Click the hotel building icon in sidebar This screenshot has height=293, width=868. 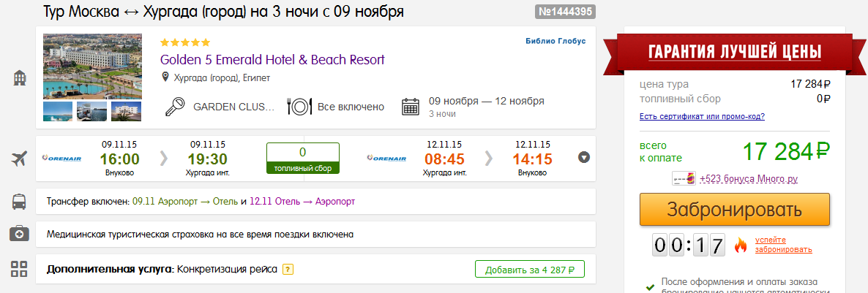(20, 79)
